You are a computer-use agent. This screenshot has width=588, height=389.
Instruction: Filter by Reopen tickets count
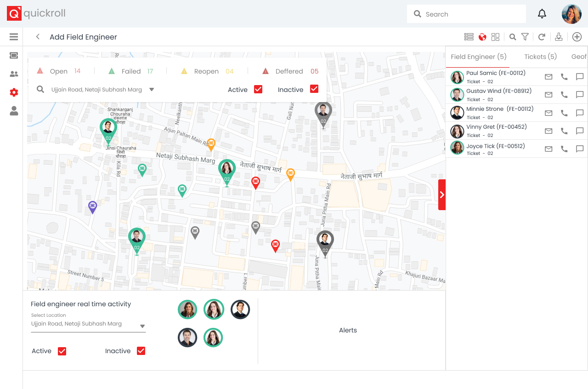click(x=207, y=71)
